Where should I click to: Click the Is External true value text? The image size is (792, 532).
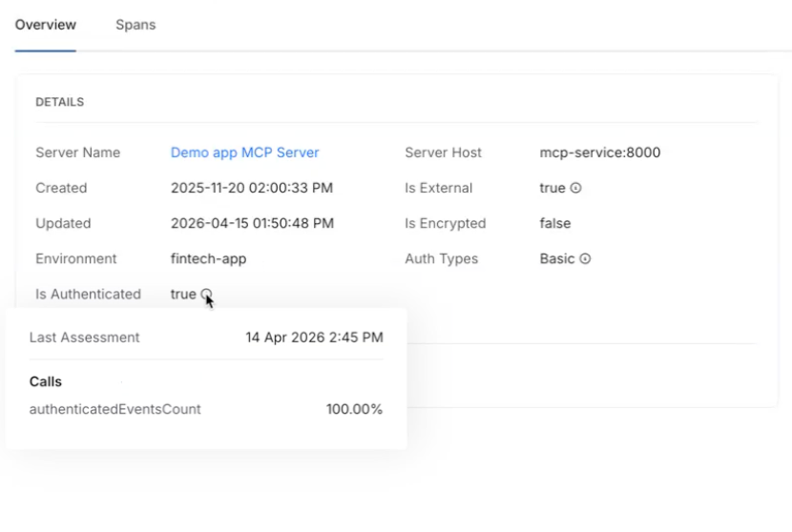click(552, 188)
